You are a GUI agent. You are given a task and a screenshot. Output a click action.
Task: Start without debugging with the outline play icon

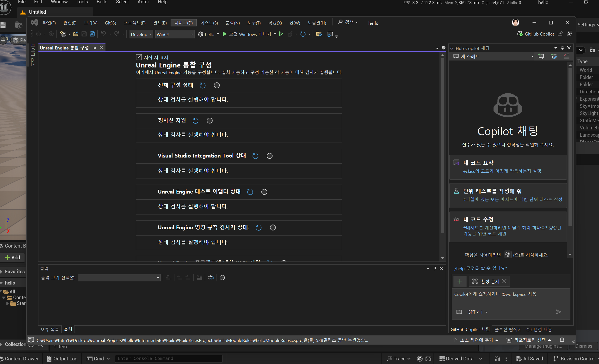pos(281,34)
